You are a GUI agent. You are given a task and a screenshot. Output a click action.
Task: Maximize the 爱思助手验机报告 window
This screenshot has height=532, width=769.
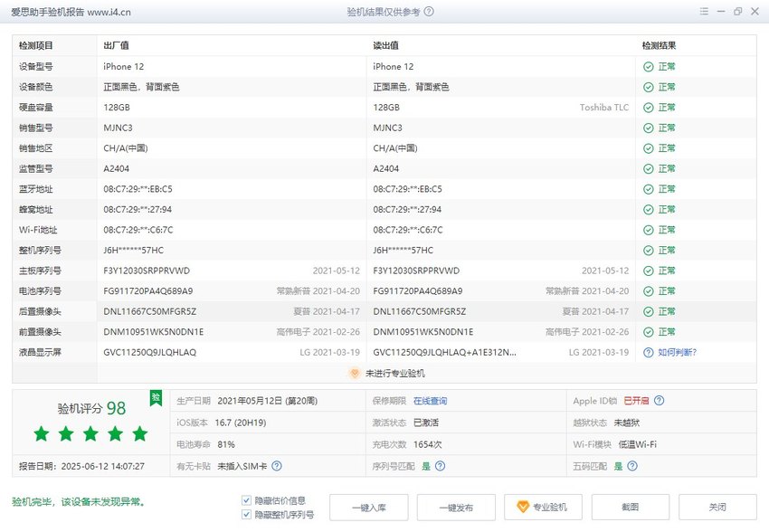[737, 11]
